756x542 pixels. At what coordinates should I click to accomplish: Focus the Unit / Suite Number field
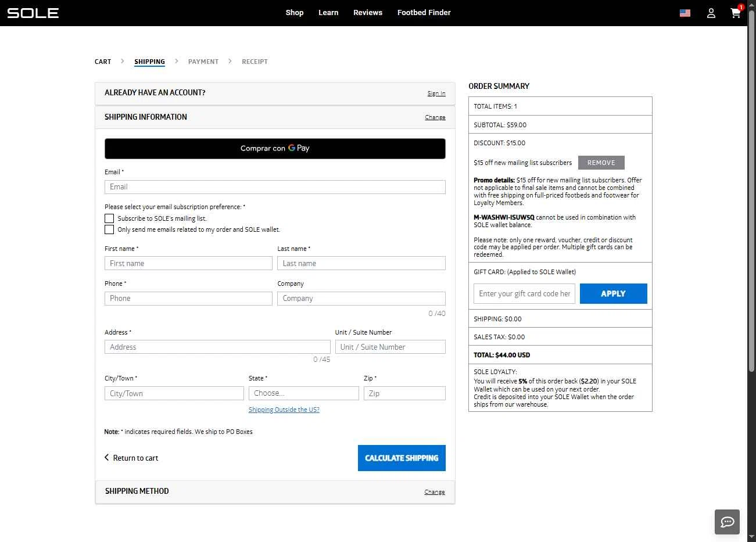(390, 347)
